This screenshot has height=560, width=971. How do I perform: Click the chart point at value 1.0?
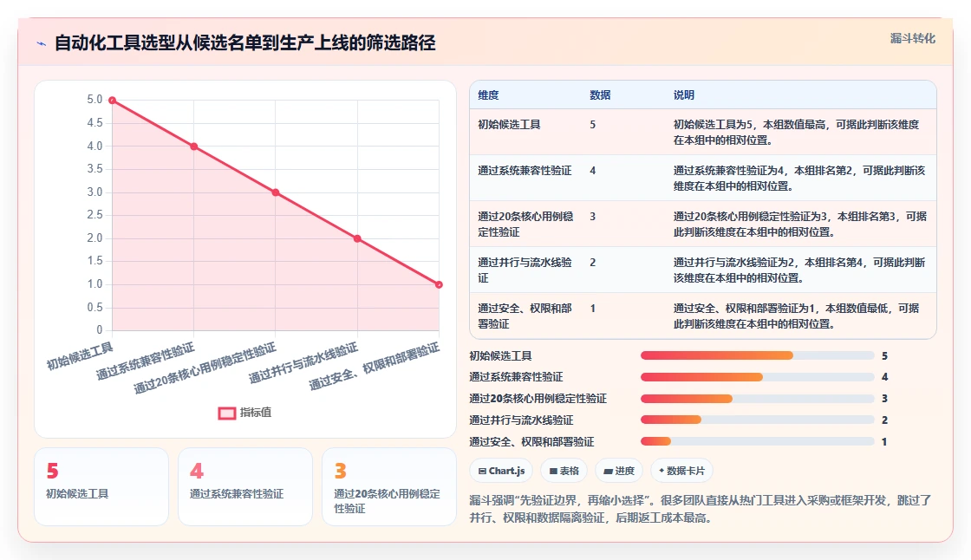439,285
